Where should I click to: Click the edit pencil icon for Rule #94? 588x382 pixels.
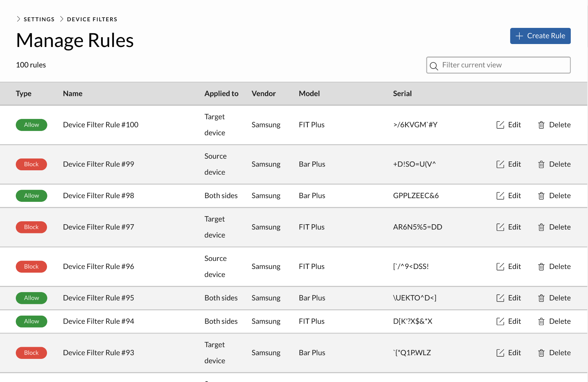click(500, 321)
